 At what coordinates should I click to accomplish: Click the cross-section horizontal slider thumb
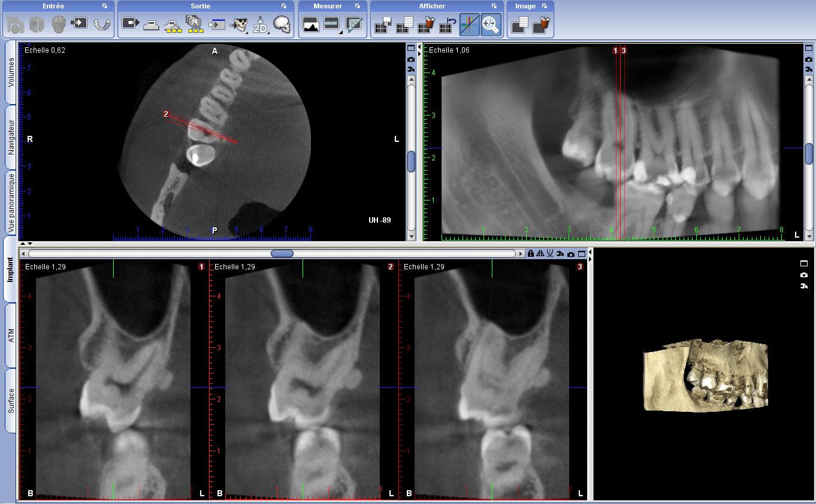pyautogui.click(x=282, y=254)
